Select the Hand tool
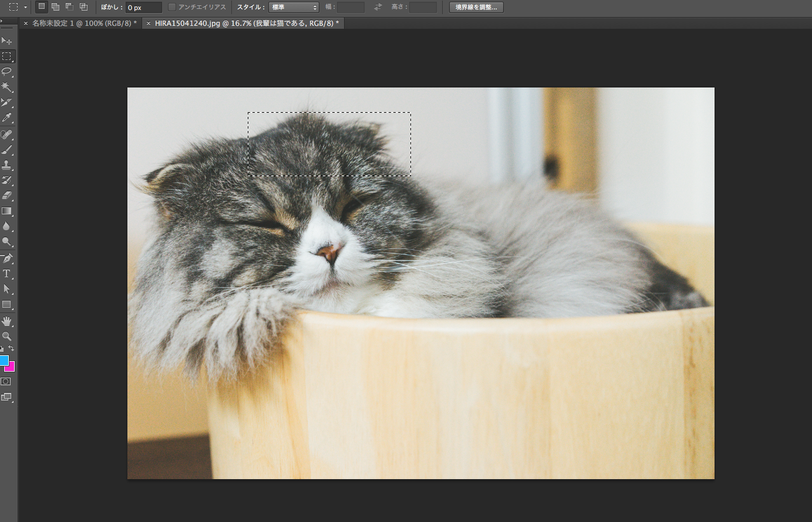Viewport: 812px width, 522px height. pyautogui.click(x=6, y=321)
